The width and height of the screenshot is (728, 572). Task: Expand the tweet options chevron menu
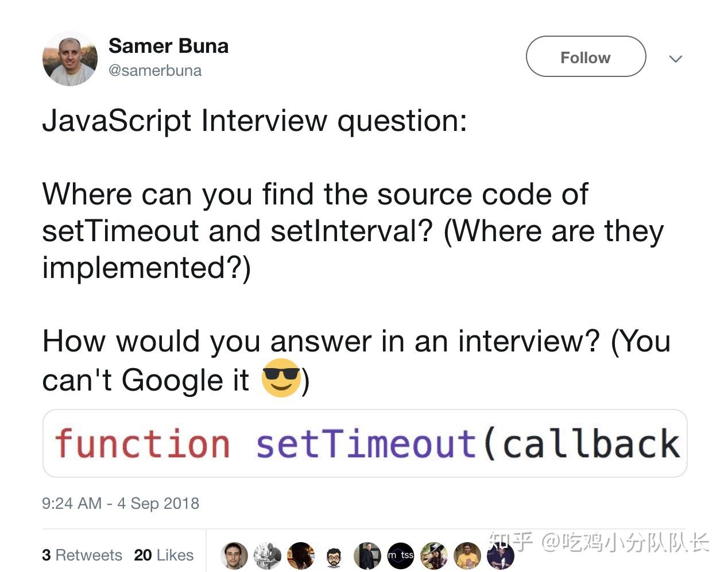coord(676,59)
